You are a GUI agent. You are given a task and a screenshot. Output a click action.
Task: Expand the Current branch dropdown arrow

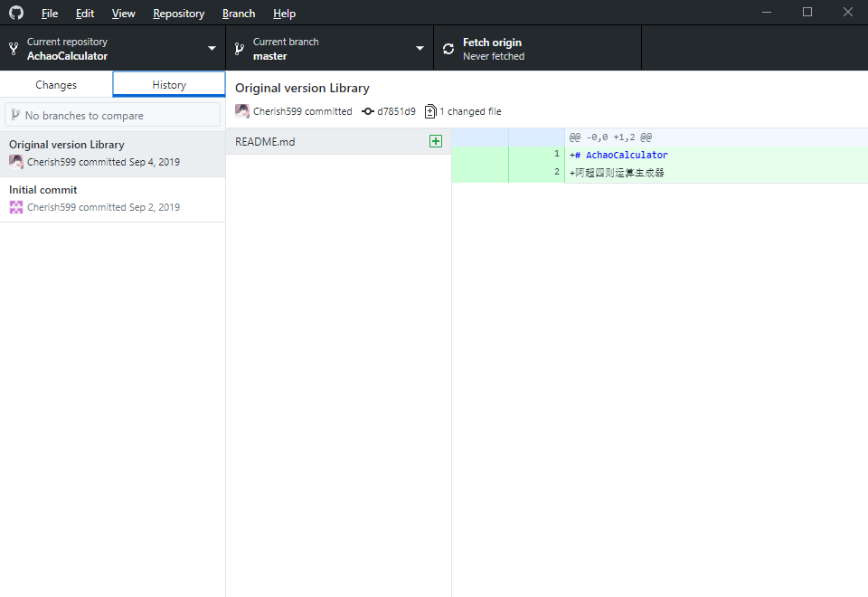420,48
